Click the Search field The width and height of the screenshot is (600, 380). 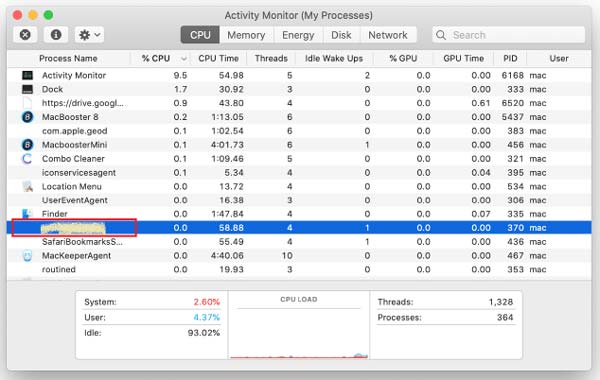coord(509,35)
